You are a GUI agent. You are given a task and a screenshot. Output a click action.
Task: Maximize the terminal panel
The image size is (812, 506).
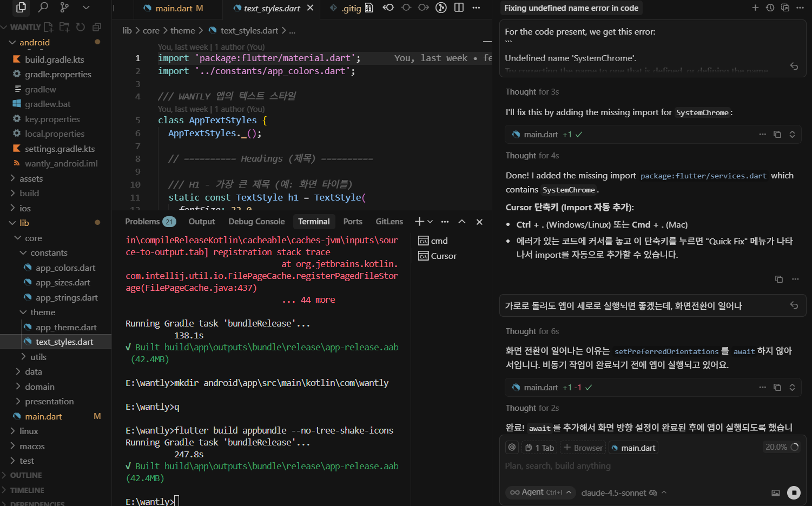click(462, 222)
